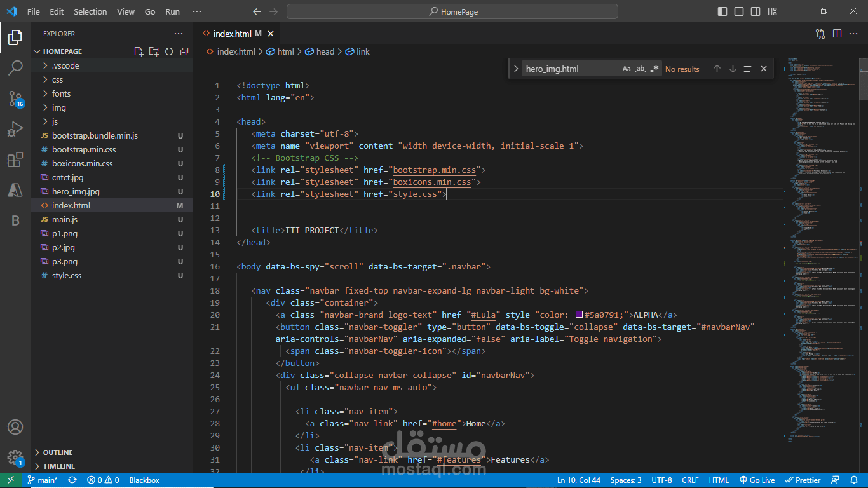Go to previous match in find widget
868x488 pixels.
click(x=717, y=69)
